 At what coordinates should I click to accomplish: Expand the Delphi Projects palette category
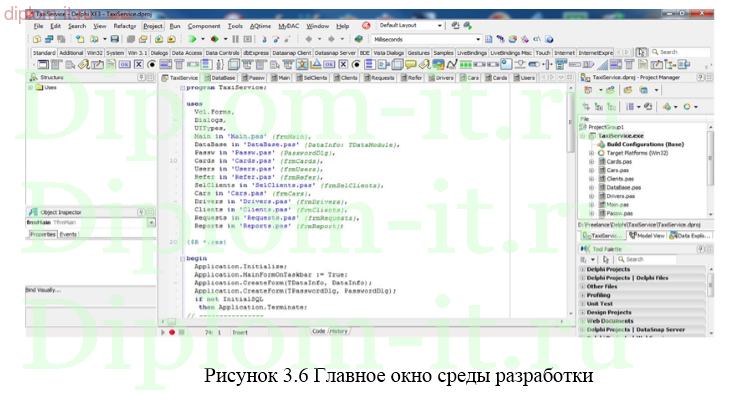583,269
